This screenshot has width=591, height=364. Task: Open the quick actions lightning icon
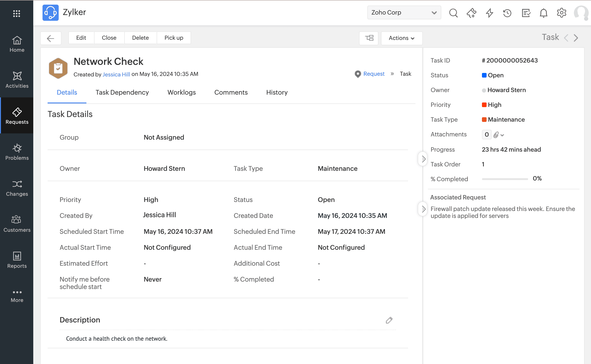(489, 13)
